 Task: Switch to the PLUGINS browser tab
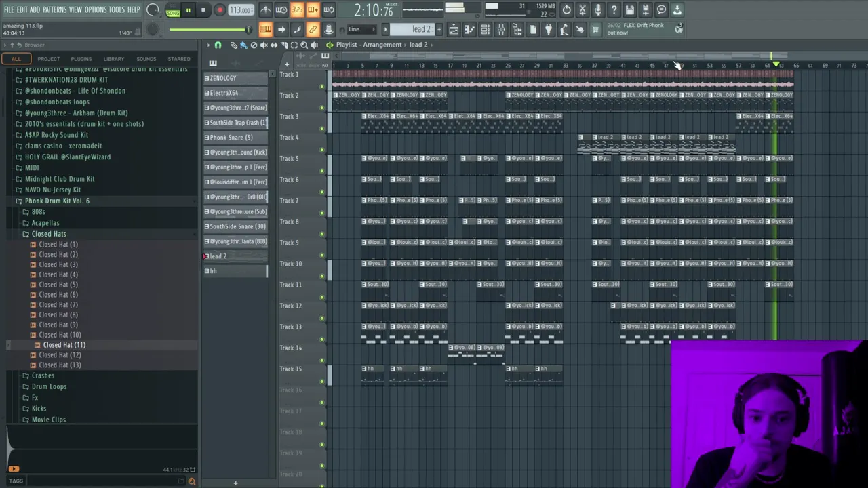click(x=81, y=59)
